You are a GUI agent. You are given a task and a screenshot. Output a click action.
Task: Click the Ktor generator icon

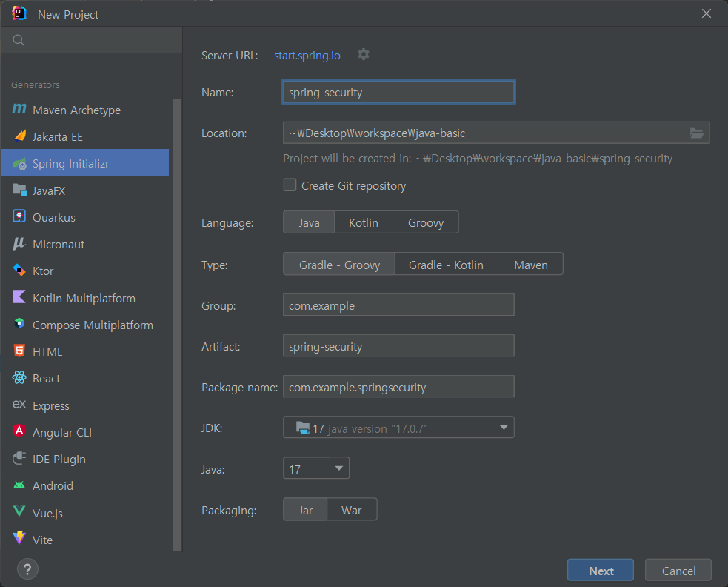point(19,270)
